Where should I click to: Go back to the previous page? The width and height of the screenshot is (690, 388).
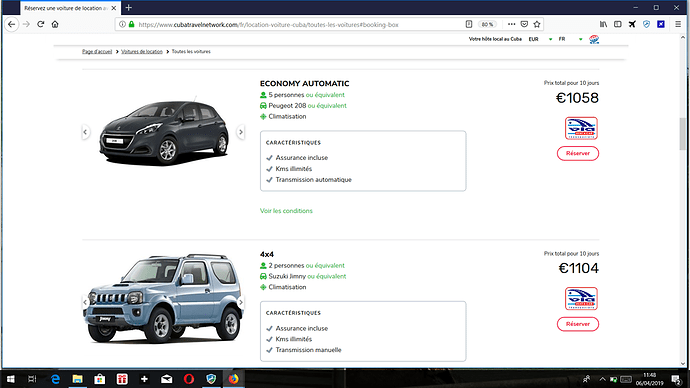click(x=12, y=24)
